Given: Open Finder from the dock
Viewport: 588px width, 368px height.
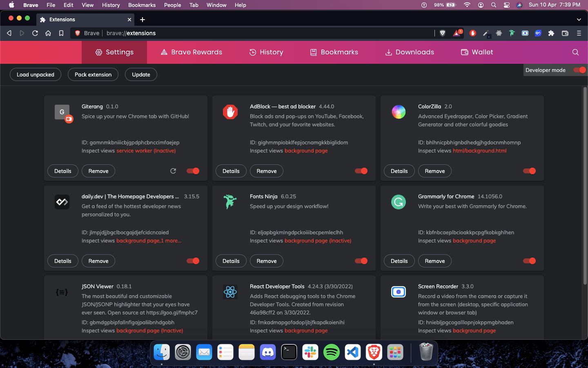Looking at the screenshot, I should coord(162,352).
